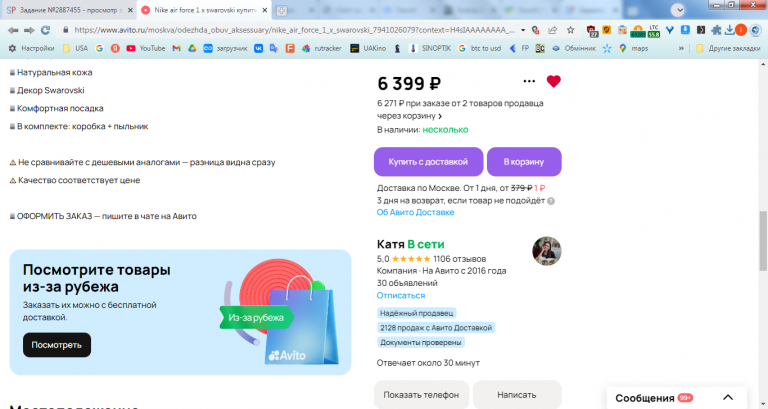768x409 pixels.
Task: Open the three-dots listing menu
Action: pos(529,81)
